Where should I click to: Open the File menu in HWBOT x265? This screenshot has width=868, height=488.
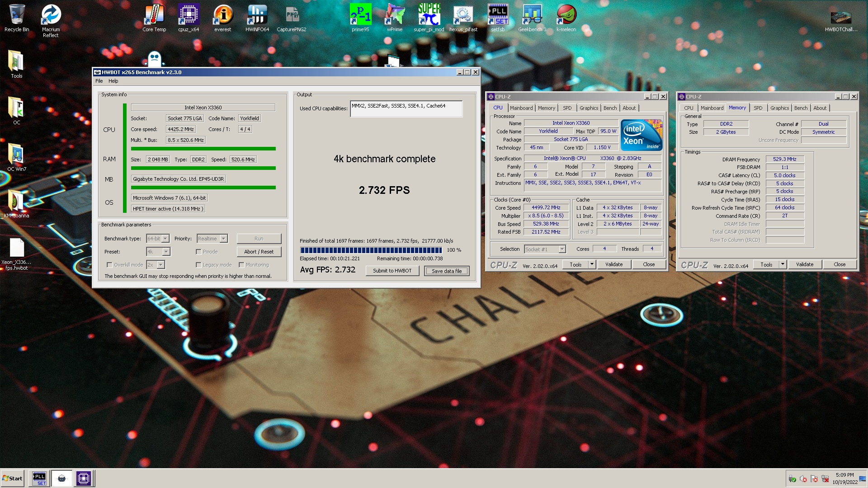click(99, 81)
